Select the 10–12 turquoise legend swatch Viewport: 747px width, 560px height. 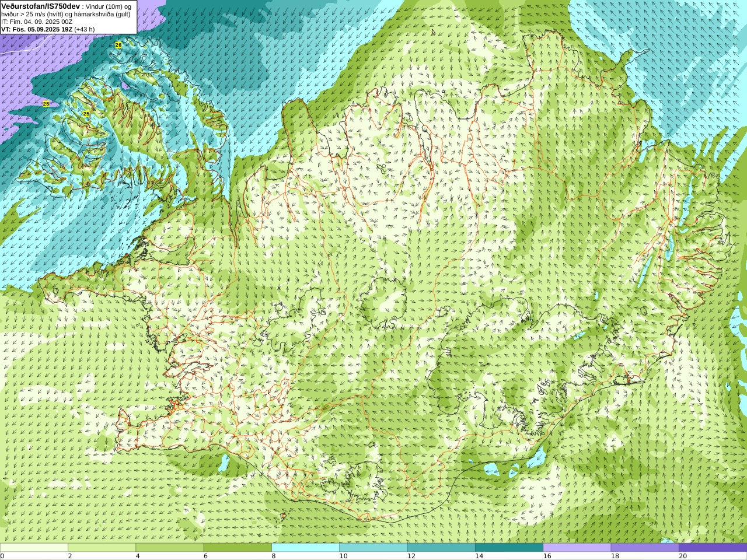pos(373,548)
